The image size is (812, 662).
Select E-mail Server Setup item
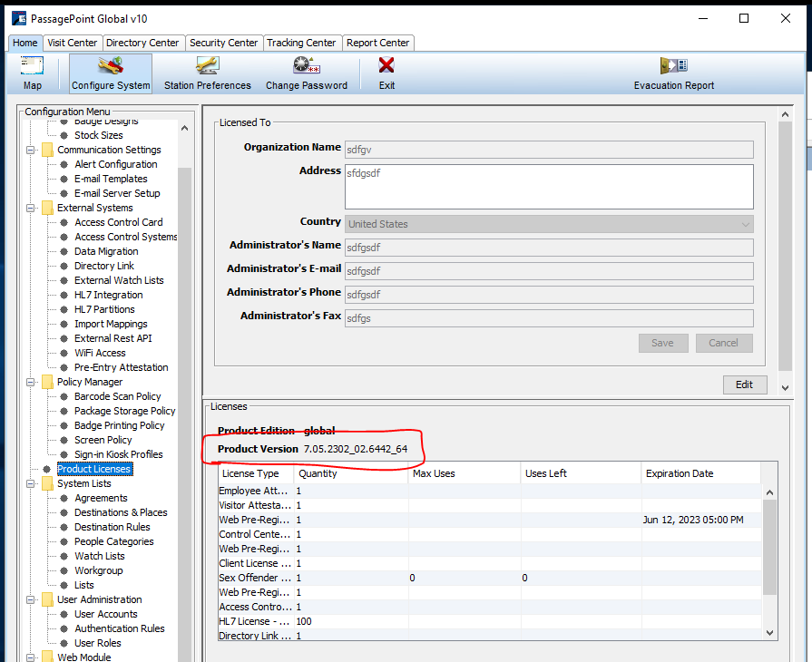117,193
